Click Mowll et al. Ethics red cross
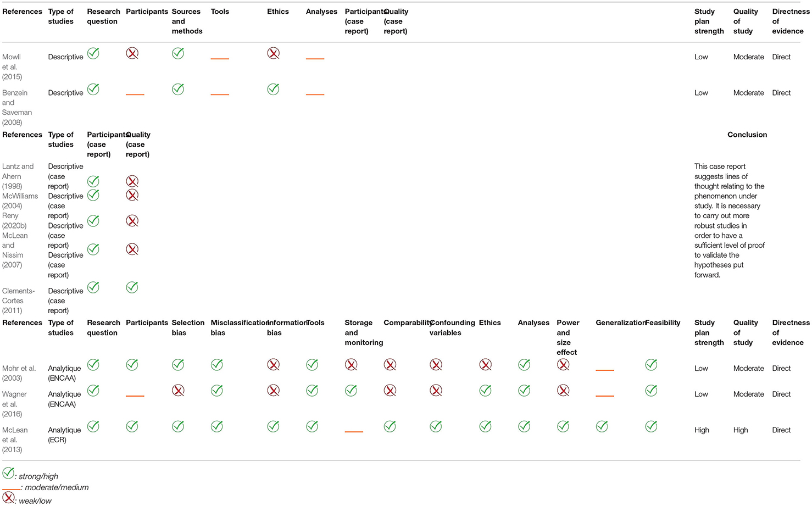Screen dimensions: 812x506 [x=273, y=53]
